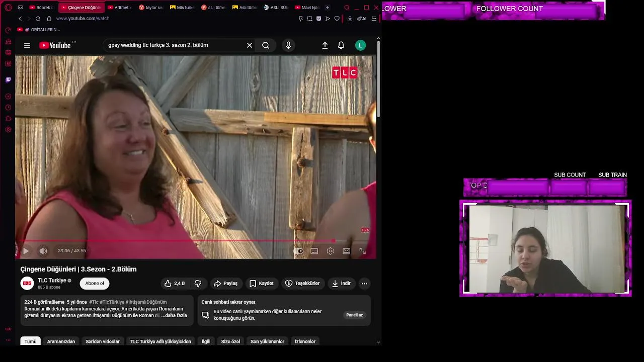The height and width of the screenshot is (362, 644).
Task: Open the Paylaş share dialog
Action: [226, 284]
